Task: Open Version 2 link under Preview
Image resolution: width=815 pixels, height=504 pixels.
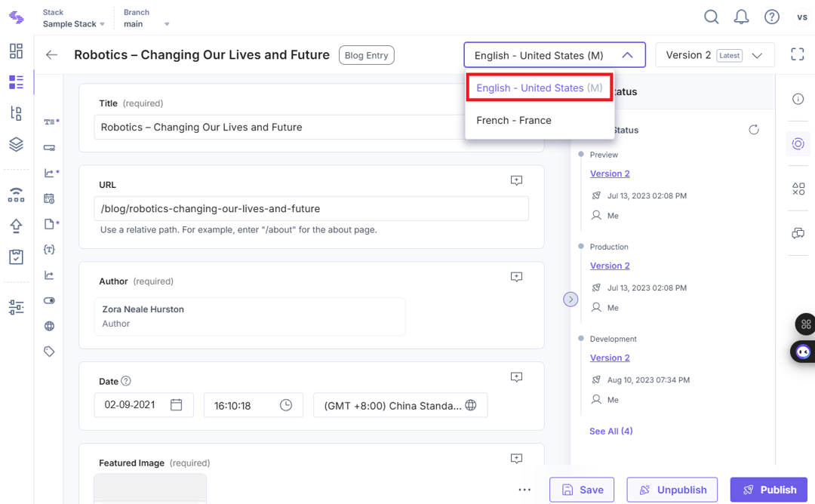Action: point(610,174)
